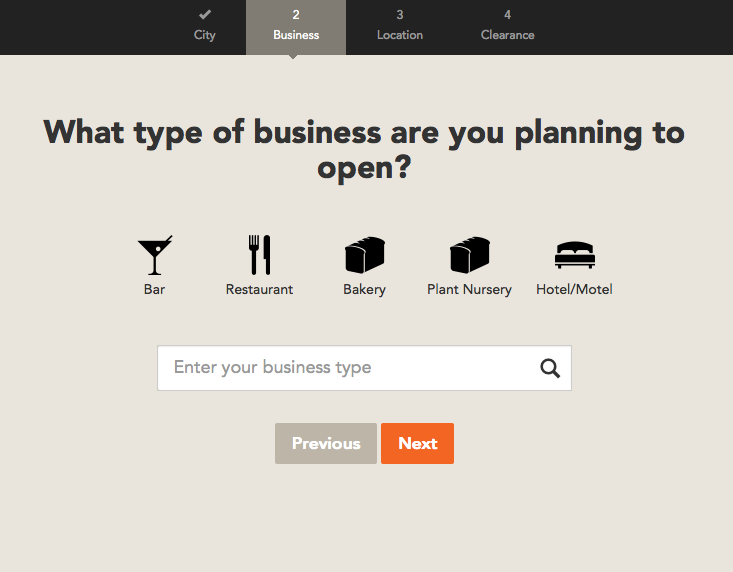Switch to the Clearance step tab
This screenshot has width=733, height=572.
508,27
